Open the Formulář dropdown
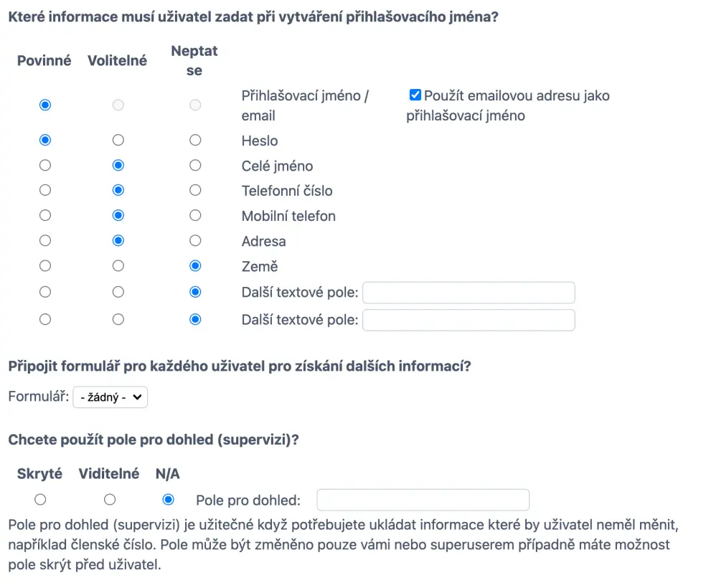 click(110, 397)
